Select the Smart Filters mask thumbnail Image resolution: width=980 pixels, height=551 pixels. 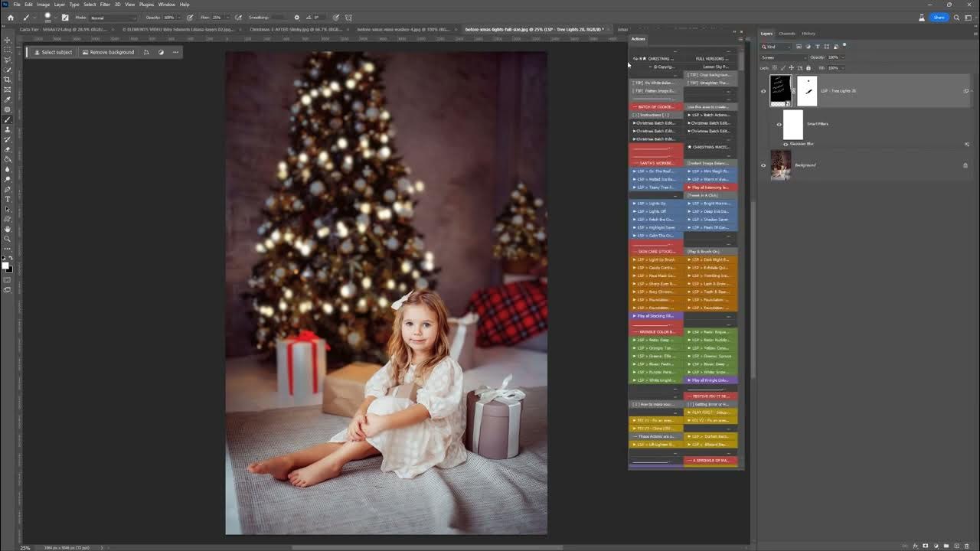click(793, 125)
